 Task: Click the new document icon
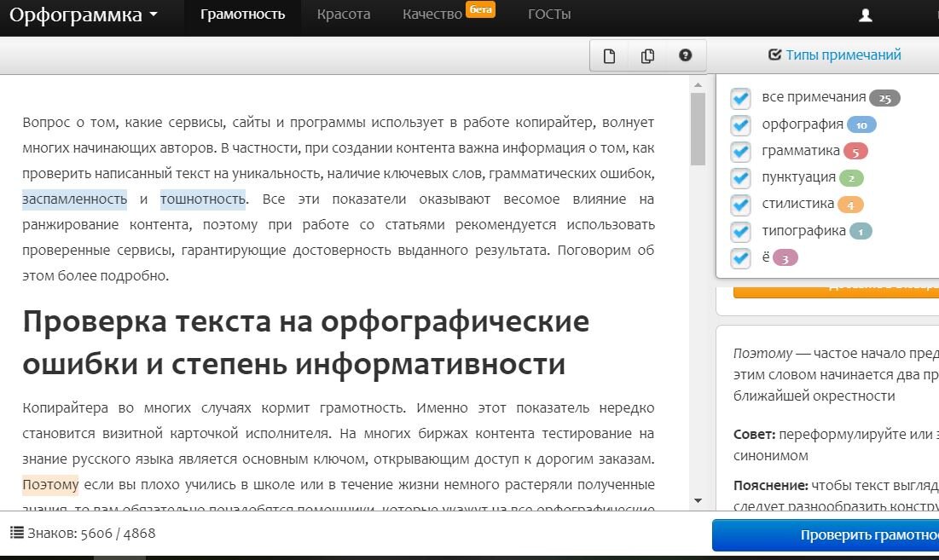[x=609, y=56]
